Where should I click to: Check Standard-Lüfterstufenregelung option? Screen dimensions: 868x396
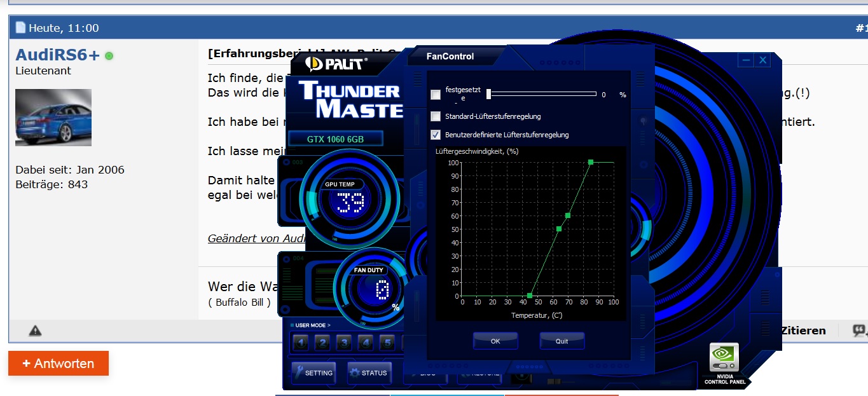tap(436, 116)
